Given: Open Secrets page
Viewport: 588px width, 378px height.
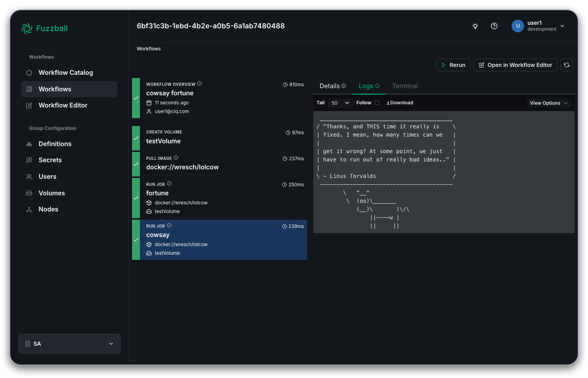Looking at the screenshot, I should [x=69, y=160].
